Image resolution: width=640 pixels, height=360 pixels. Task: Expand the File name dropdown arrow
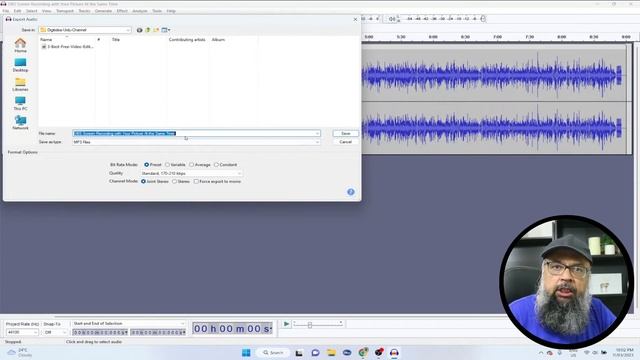(x=317, y=133)
